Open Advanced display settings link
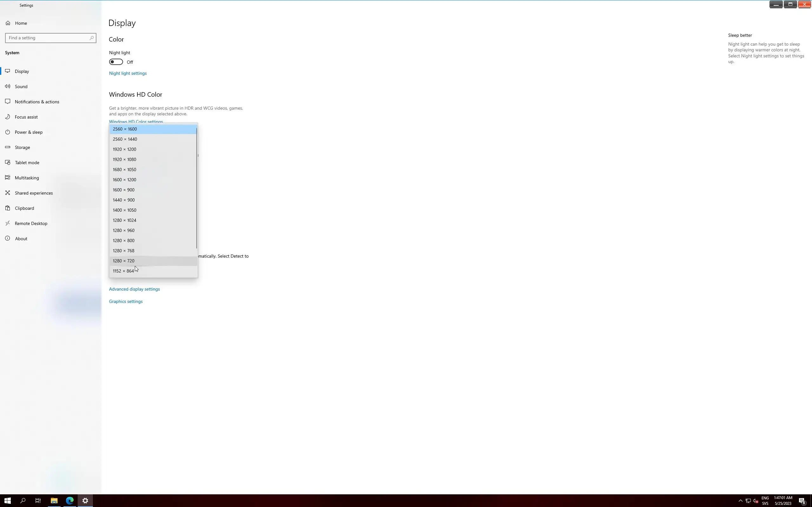 coord(134,289)
